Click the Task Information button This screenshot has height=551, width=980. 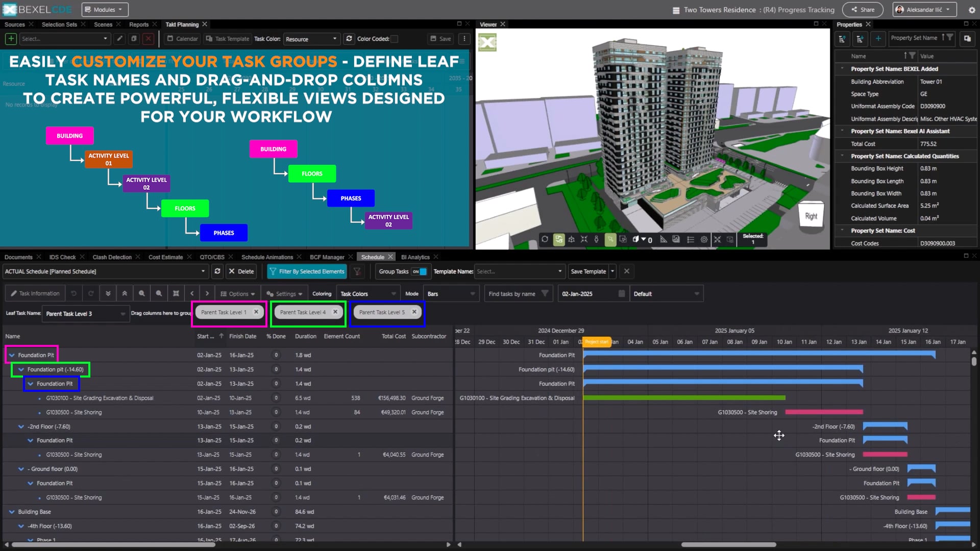pyautogui.click(x=35, y=294)
